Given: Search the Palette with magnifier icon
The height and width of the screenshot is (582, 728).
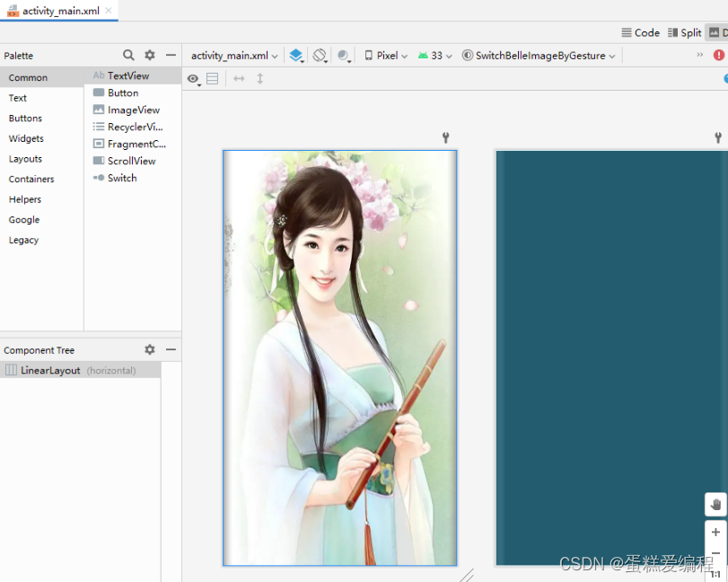Looking at the screenshot, I should 128,56.
